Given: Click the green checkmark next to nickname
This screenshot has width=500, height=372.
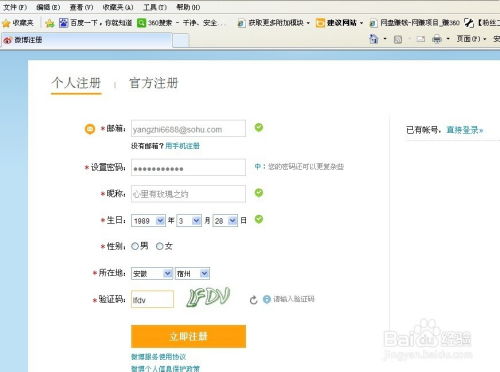Looking at the screenshot, I should pyautogui.click(x=259, y=193).
